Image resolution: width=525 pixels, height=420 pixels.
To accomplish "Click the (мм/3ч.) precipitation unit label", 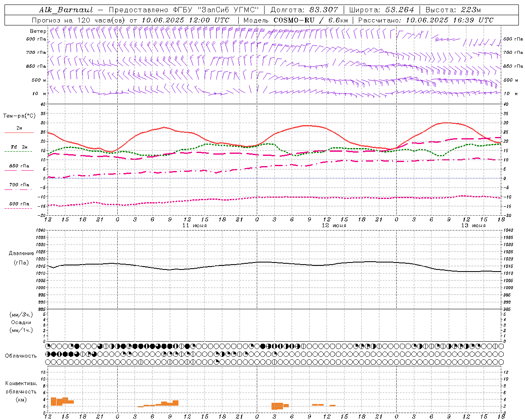I will [21, 315].
